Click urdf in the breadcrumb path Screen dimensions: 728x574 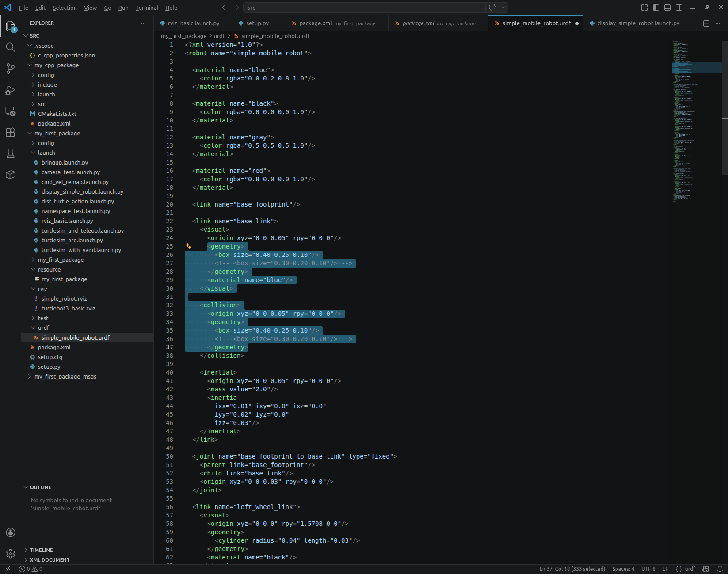pos(219,36)
